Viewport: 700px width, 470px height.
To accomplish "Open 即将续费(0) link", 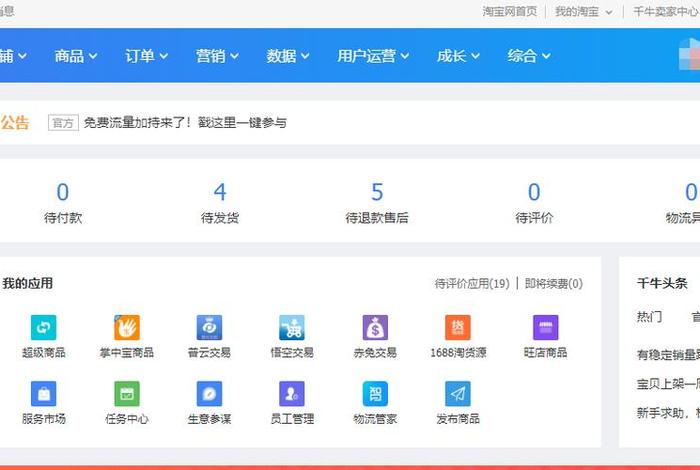I will coord(554,283).
